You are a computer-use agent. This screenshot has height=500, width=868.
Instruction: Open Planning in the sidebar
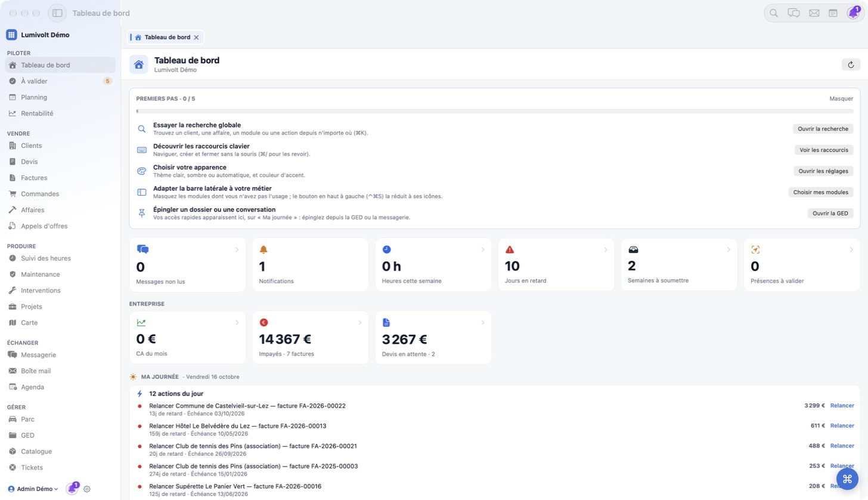click(60, 97)
